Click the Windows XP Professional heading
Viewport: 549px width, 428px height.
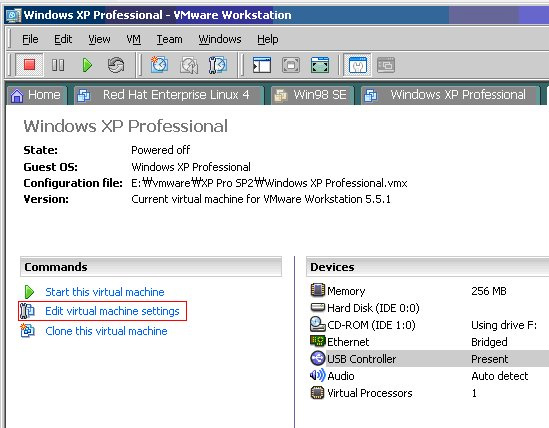coord(125,126)
